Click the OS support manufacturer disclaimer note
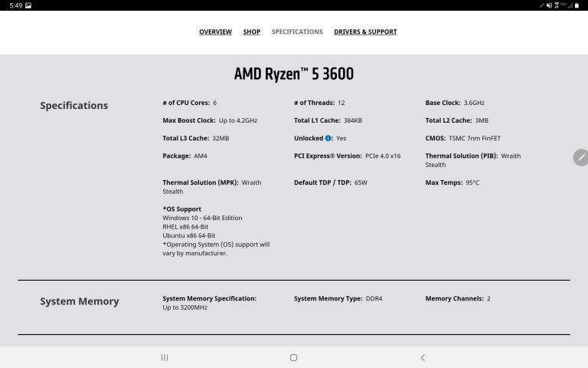 [x=216, y=248]
